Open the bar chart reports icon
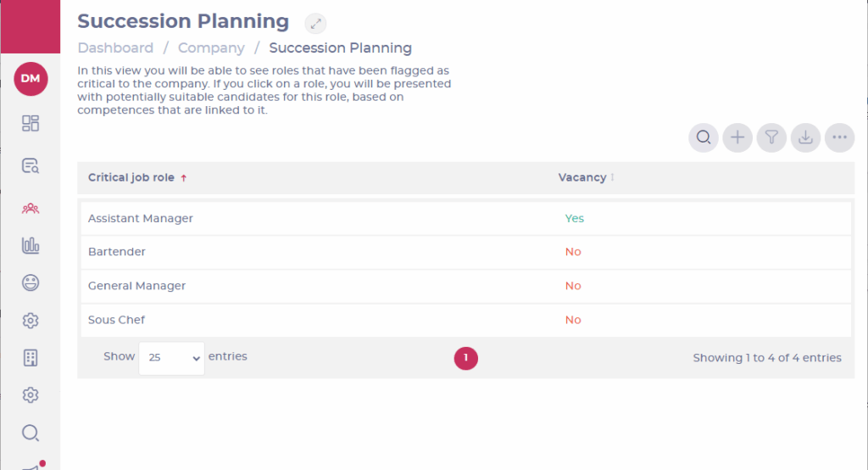The width and height of the screenshot is (868, 470). 31,246
